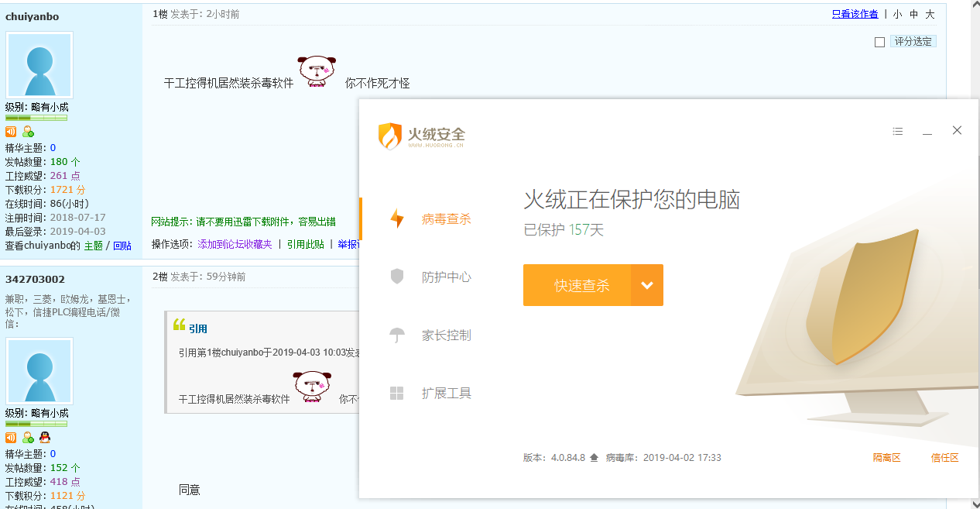Click the Huorong flame shield logo
980x509 pixels.
(389, 136)
